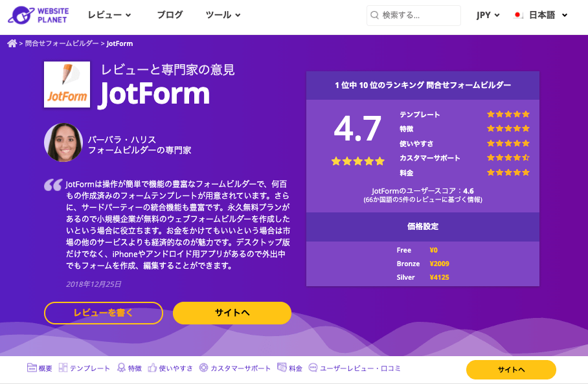
Task: Click the overall five-star rating under 4.7
Action: point(358,161)
